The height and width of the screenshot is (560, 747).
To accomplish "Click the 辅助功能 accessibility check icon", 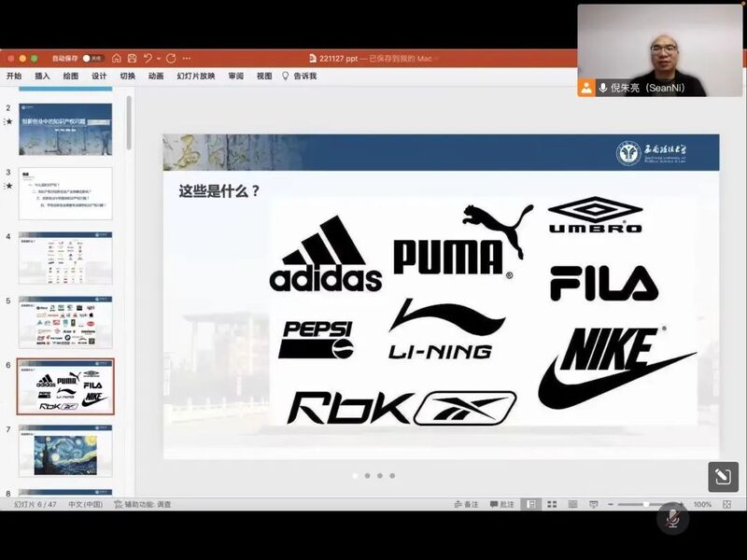I will click(119, 504).
